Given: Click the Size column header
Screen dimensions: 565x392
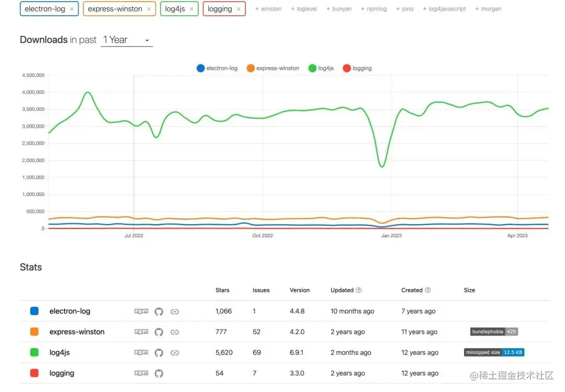Looking at the screenshot, I should click(x=469, y=290).
